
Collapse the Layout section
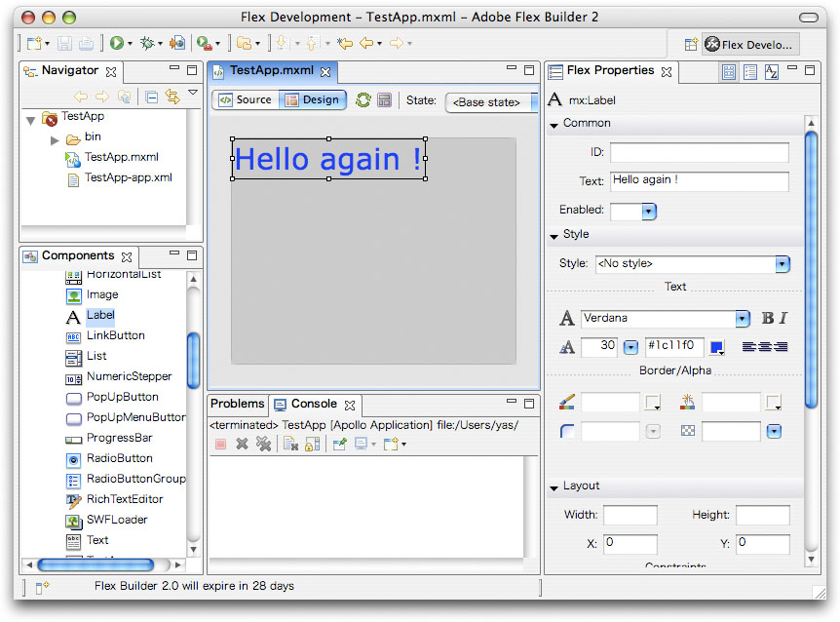554,487
